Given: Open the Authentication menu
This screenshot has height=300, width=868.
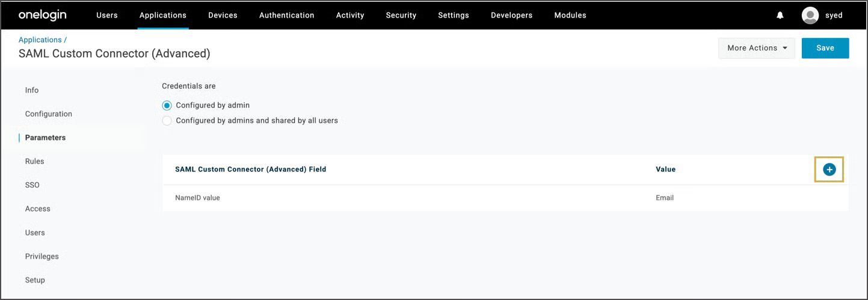Looking at the screenshot, I should tap(286, 15).
